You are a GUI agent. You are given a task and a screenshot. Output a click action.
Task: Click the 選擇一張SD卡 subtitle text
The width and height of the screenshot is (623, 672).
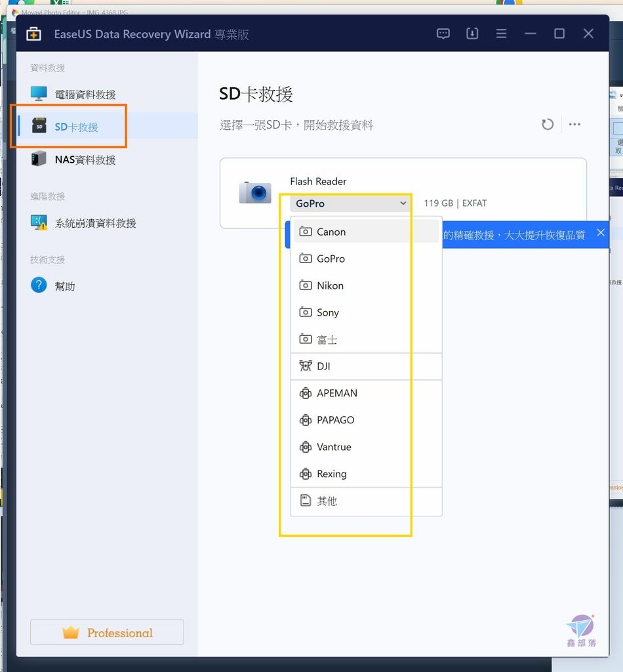[x=296, y=125]
